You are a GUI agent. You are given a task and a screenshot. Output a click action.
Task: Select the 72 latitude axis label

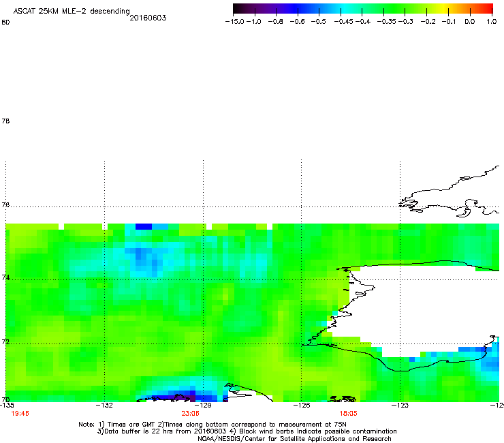[x=5, y=341]
